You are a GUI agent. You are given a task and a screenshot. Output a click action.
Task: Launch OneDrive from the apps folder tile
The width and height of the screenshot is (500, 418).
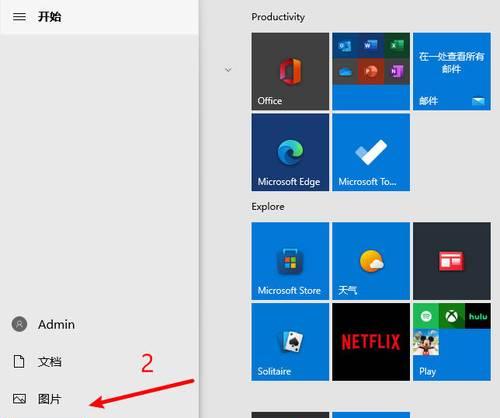(x=345, y=71)
